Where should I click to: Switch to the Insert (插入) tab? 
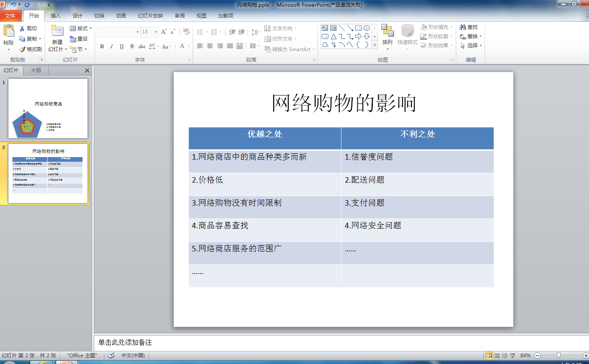(x=55, y=16)
